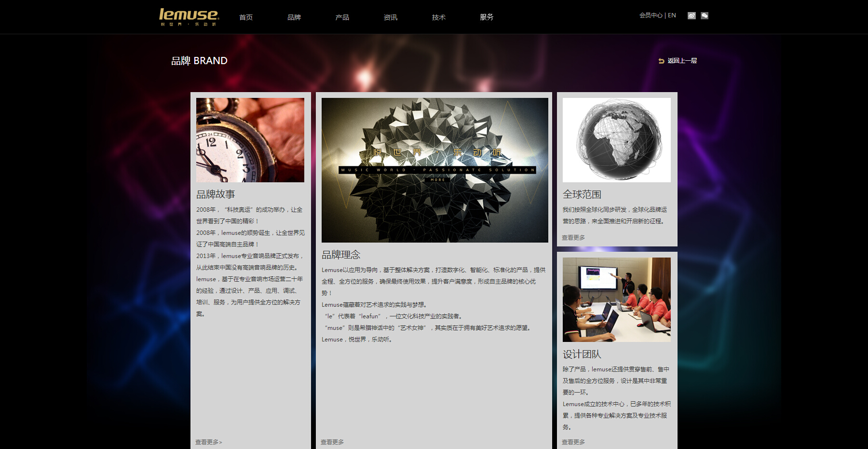Open the Weibo social icon
The image size is (868, 449).
[x=692, y=15]
